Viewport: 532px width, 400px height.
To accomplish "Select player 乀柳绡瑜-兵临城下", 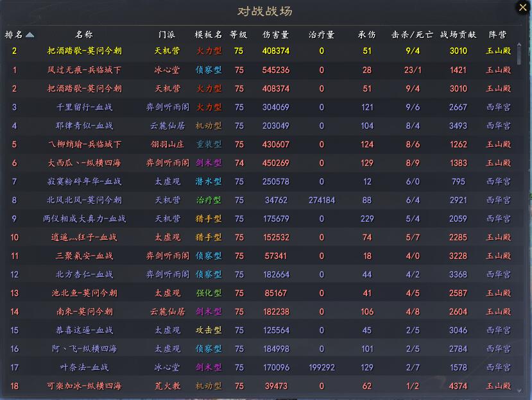I will pos(84,144).
